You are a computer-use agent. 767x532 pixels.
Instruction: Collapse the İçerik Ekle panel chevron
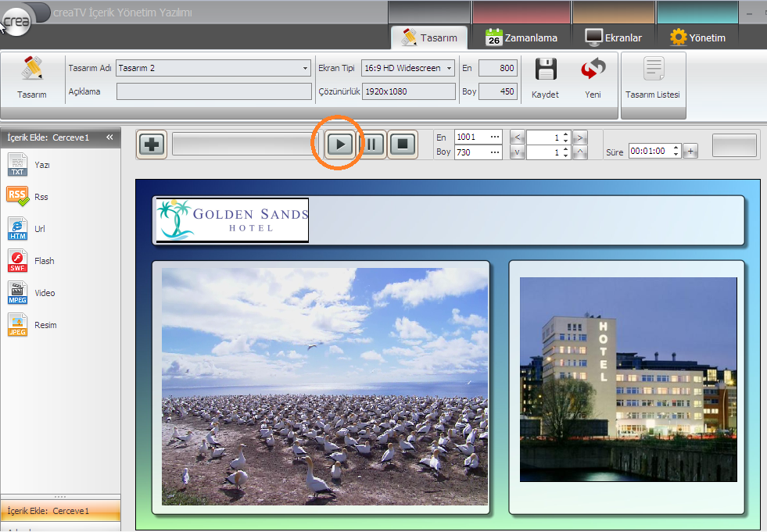(110, 137)
